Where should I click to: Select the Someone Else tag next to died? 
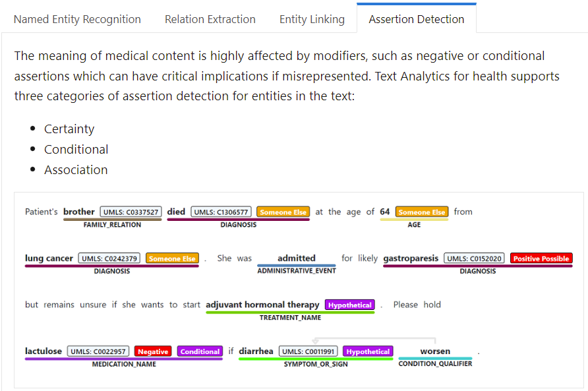(x=283, y=212)
